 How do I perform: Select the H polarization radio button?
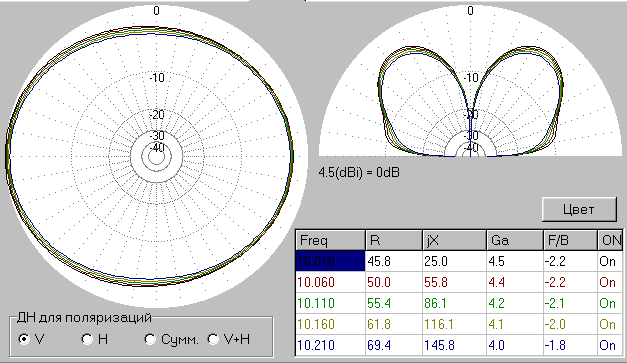87,339
